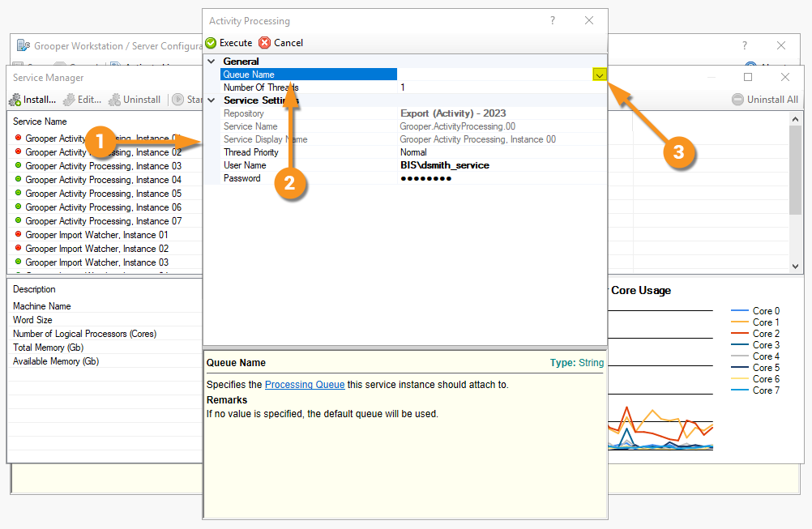The height and width of the screenshot is (529, 812).
Task: Click the Core 0 legend entry
Action: click(755, 311)
